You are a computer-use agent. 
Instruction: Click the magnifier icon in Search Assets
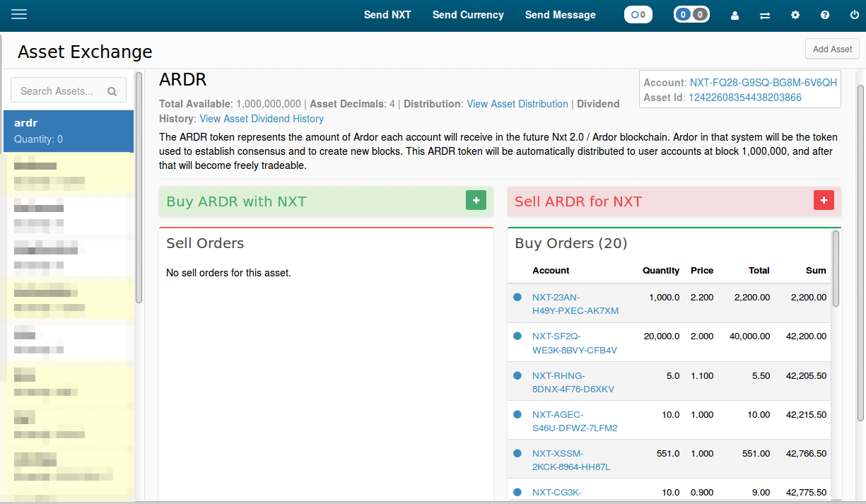click(x=112, y=91)
